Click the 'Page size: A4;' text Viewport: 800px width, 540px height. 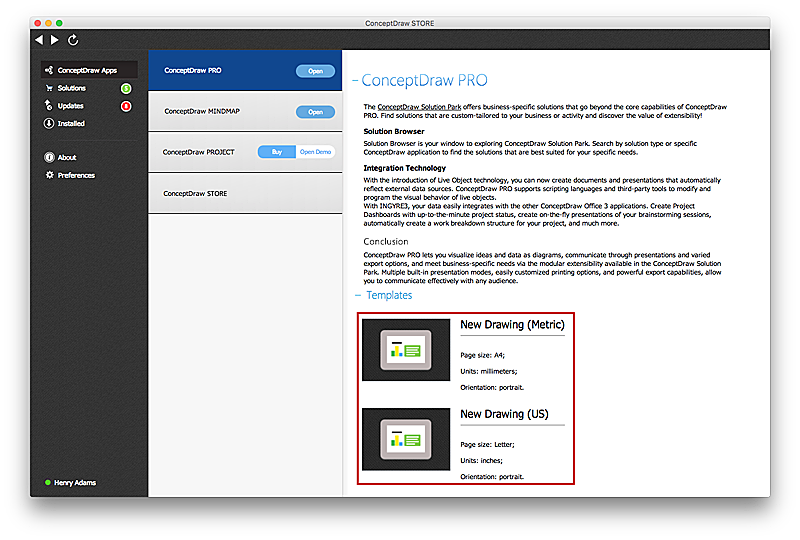[482, 355]
